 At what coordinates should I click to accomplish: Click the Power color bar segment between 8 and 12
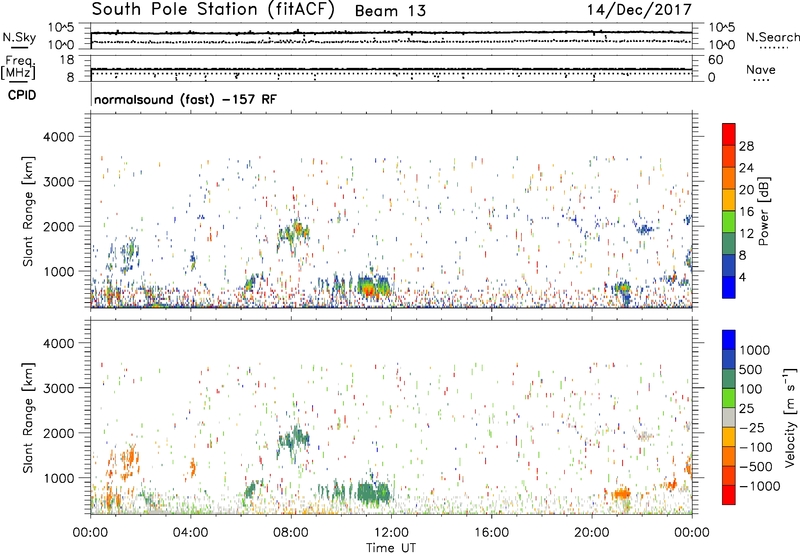click(x=729, y=244)
